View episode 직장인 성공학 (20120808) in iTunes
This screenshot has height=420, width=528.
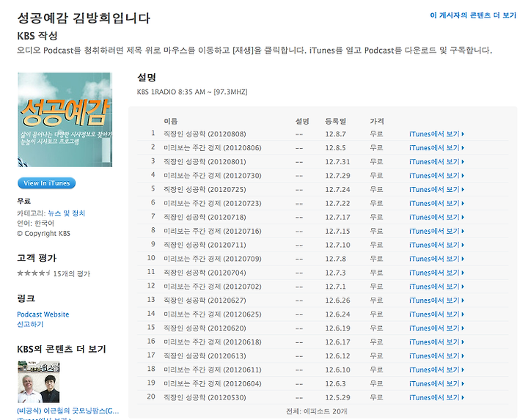(437, 134)
